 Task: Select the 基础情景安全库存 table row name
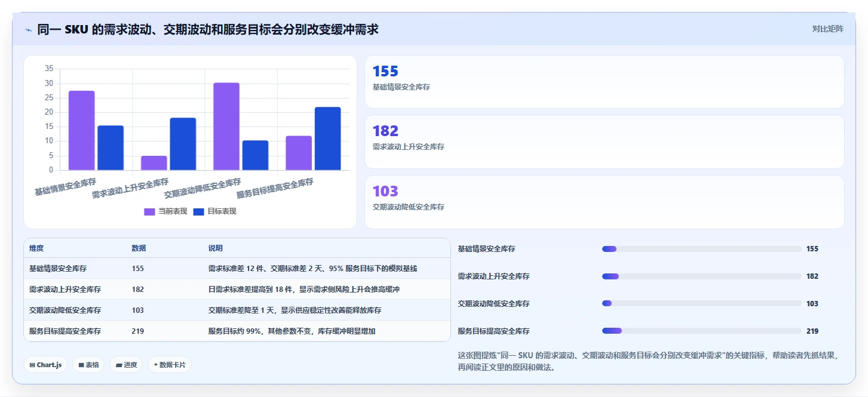[58, 269]
